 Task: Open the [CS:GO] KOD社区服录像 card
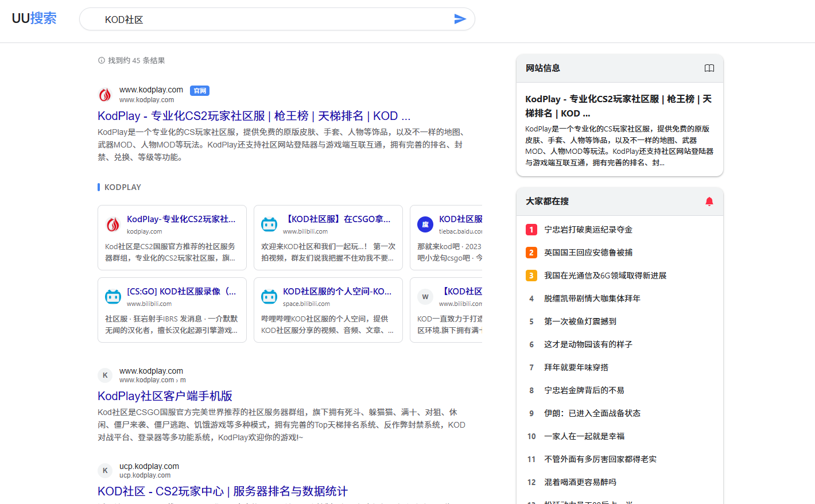point(181,292)
